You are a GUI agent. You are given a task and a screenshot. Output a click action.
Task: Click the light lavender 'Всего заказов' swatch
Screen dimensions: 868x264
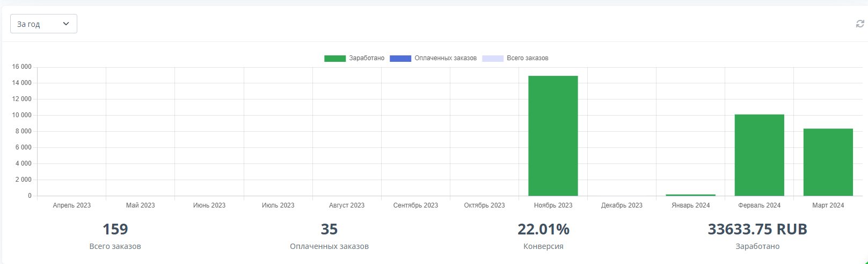(x=493, y=59)
